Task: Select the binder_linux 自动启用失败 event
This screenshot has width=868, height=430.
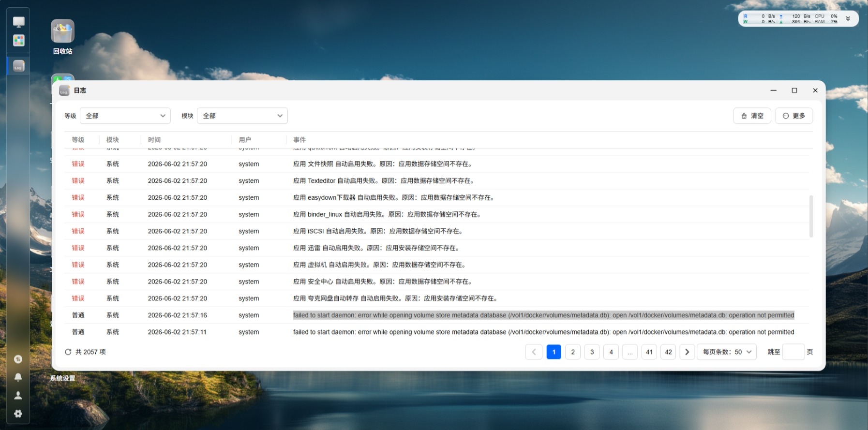Action: click(x=387, y=214)
